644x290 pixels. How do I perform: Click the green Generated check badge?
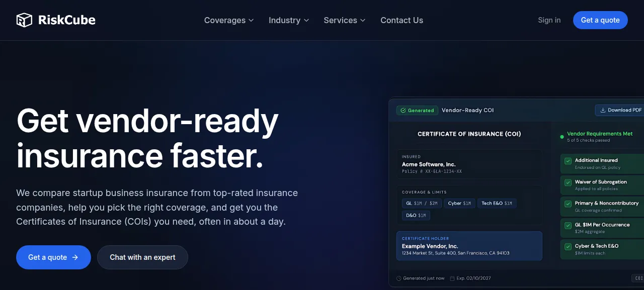pyautogui.click(x=417, y=110)
